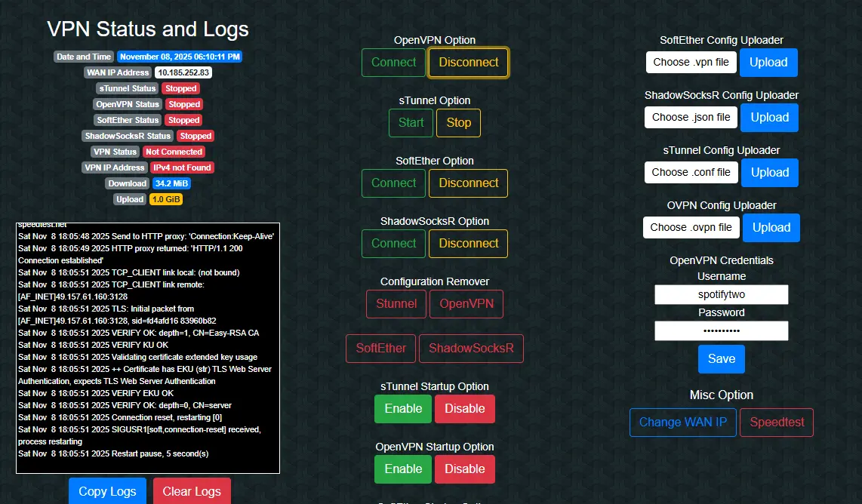Screen dimensions: 862x504
Task: Remove SoftEther configuration
Action: click(x=381, y=349)
